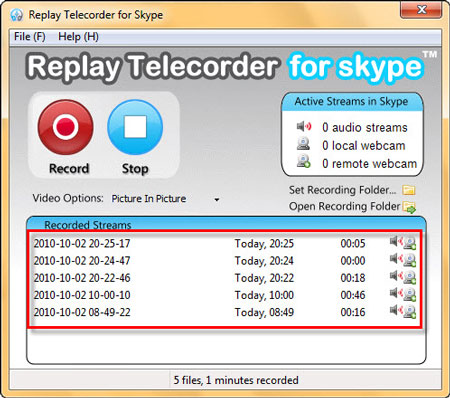This screenshot has height=398, width=450.
Task: Click the audio icon on the 10-00-10 row
Action: click(x=396, y=293)
